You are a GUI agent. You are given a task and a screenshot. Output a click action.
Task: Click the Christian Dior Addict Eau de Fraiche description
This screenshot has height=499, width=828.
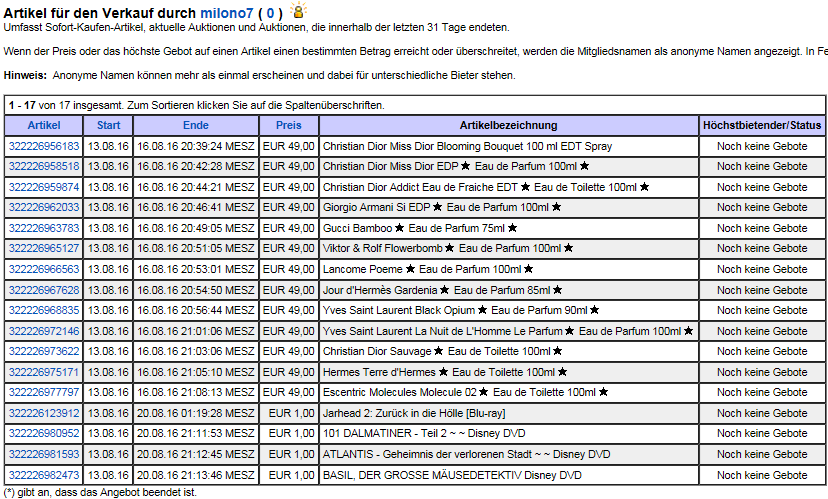pyautogui.click(x=486, y=187)
